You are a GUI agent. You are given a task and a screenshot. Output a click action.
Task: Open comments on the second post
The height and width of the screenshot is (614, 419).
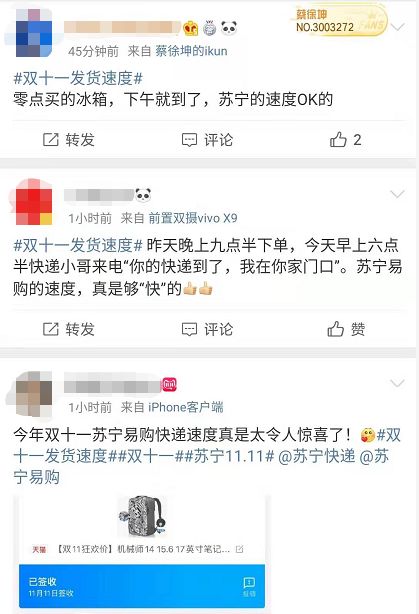click(x=208, y=329)
